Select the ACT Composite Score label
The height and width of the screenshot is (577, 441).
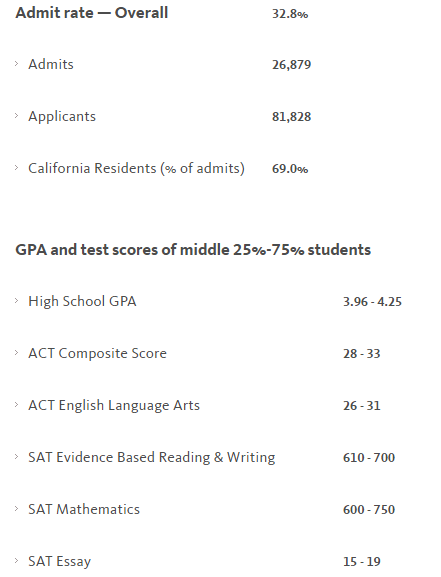[x=97, y=354]
